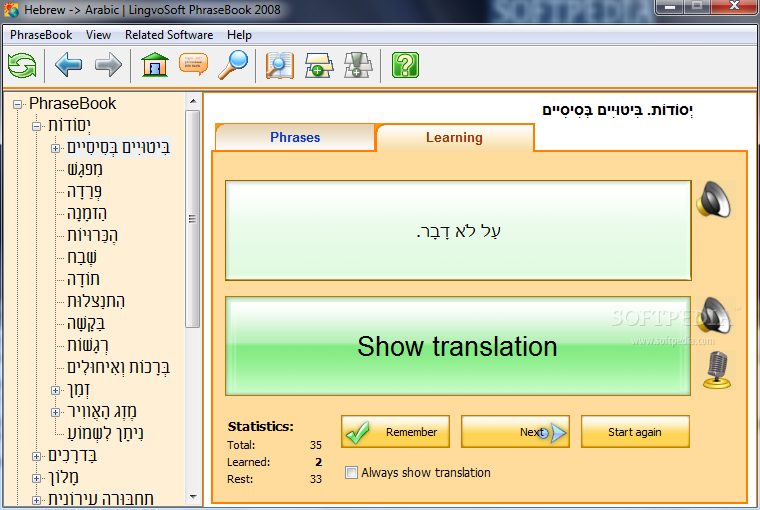Go back with the blue left arrow

[68, 65]
